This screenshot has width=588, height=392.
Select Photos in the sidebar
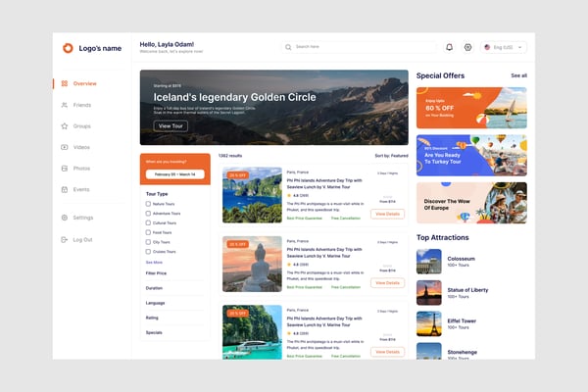[81, 169]
